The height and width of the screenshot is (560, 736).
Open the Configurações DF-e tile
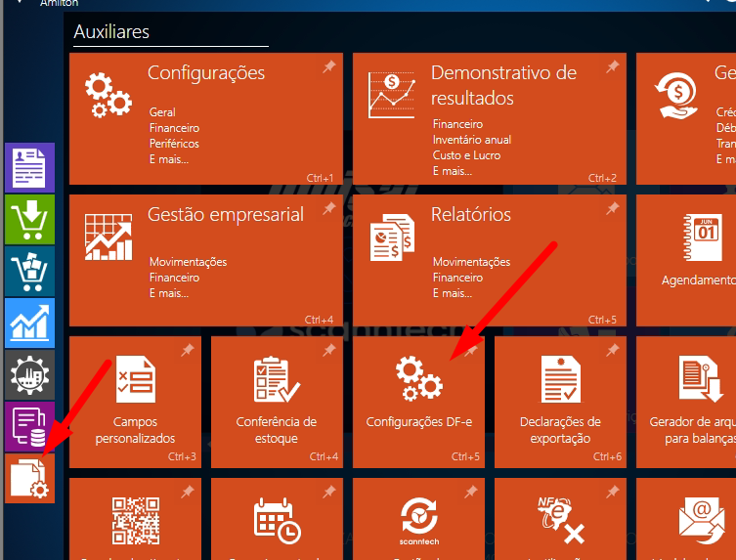[x=417, y=403]
